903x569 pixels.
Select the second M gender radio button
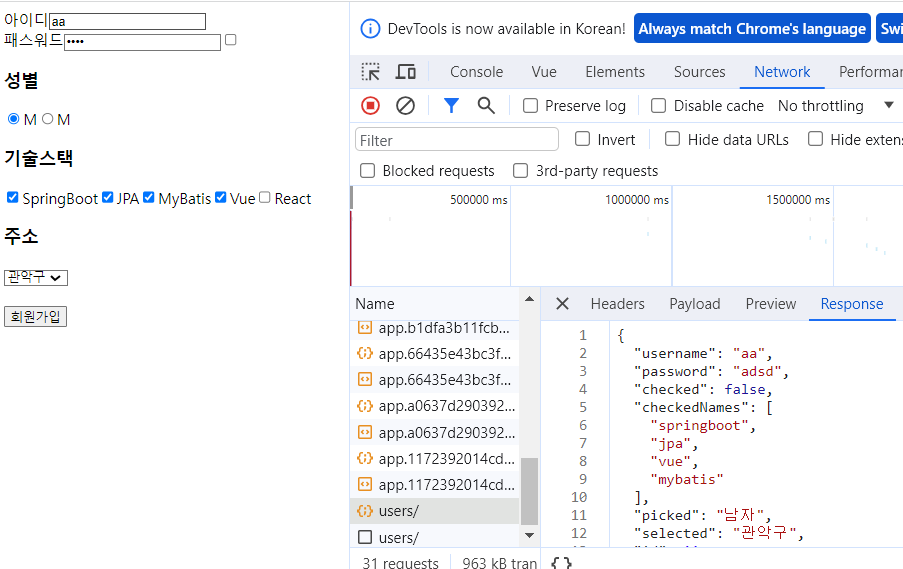[x=48, y=119]
